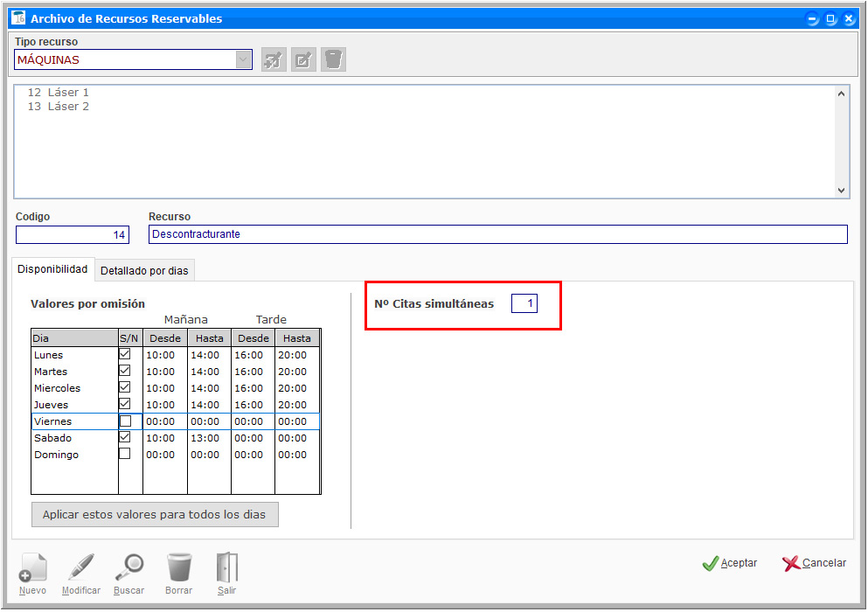Click Lunes morning Hasta 14:00 cell
The height and width of the screenshot is (612, 868).
click(x=209, y=355)
